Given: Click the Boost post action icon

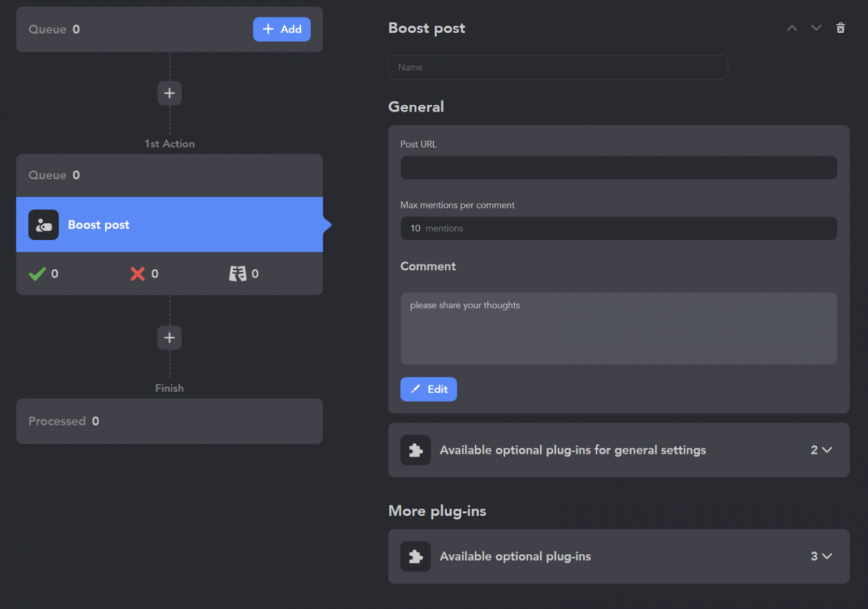Looking at the screenshot, I should (44, 225).
